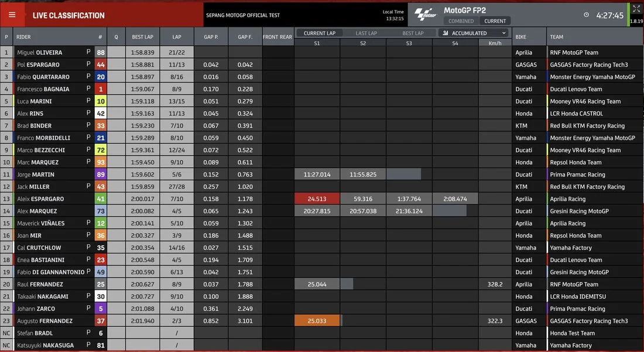This screenshot has height=352, width=644.
Task: Click team Honda Test Team
Action: pos(572,333)
